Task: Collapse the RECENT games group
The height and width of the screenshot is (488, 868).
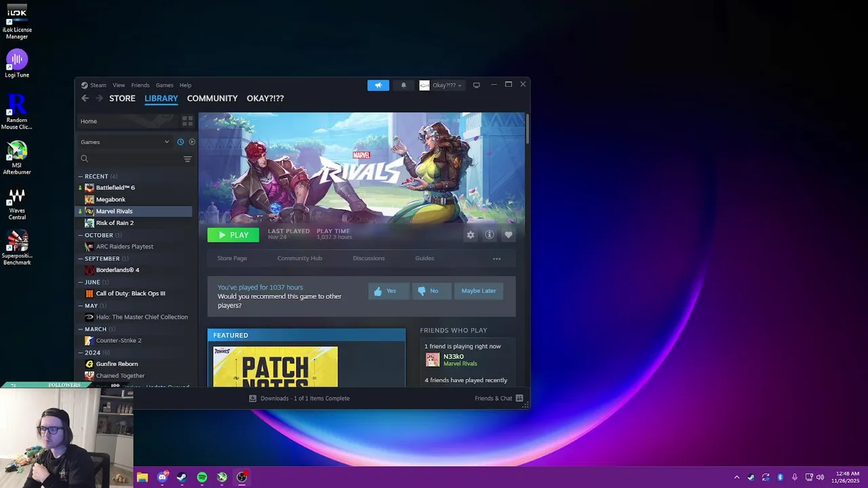Action: [x=80, y=176]
